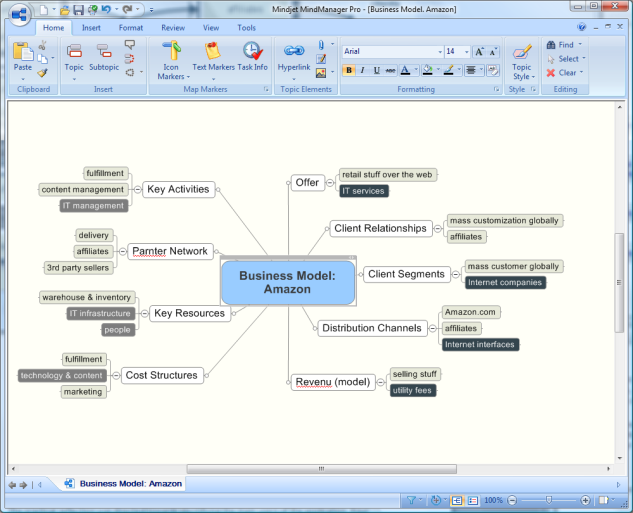
Task: Click the Hyperlink icon
Action: tap(293, 55)
